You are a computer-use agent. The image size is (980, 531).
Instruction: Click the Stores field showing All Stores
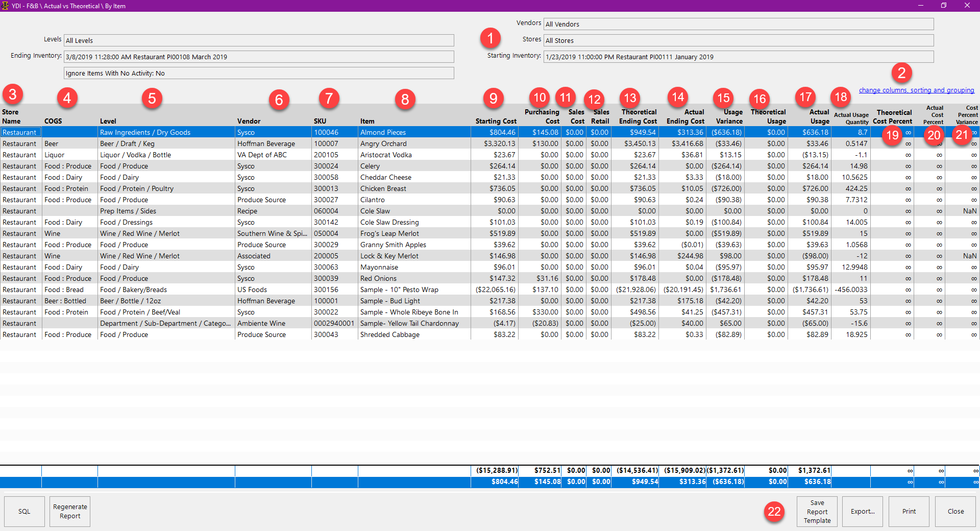coord(739,40)
